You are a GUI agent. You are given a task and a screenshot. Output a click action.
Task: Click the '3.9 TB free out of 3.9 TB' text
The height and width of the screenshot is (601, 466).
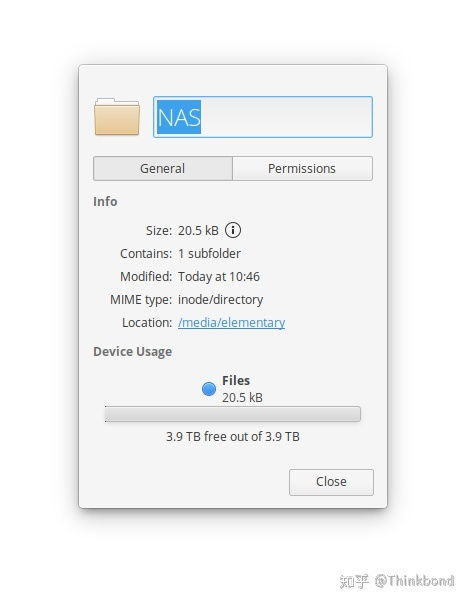click(233, 437)
